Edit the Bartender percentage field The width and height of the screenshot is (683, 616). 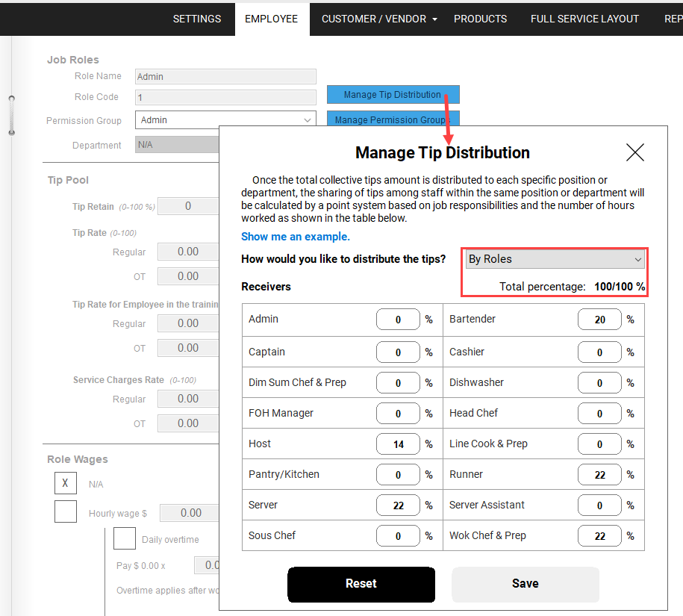tap(599, 320)
